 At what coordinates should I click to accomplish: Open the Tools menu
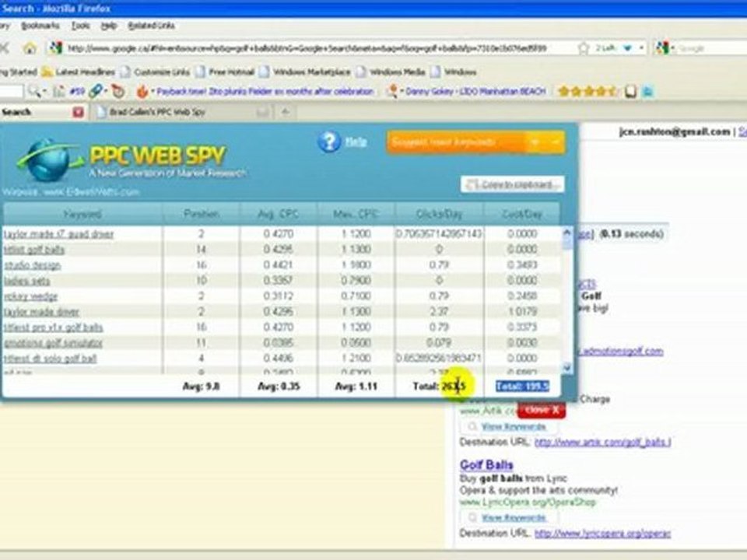80,25
